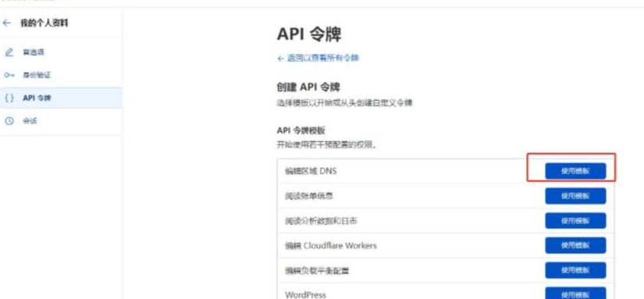Click the 编辑 Cloudflare Workers row label

click(331, 246)
